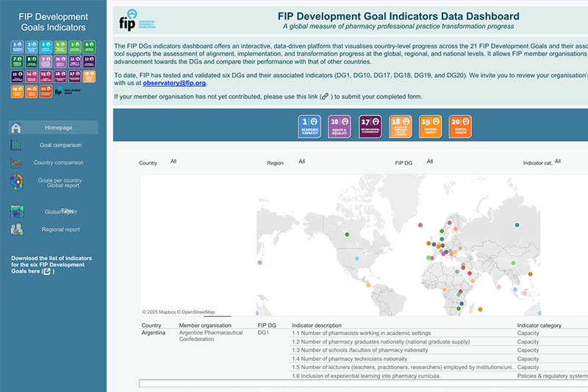The width and height of the screenshot is (588, 392).
Task: Click the orange marker near Madagascar
Action: point(481,310)
